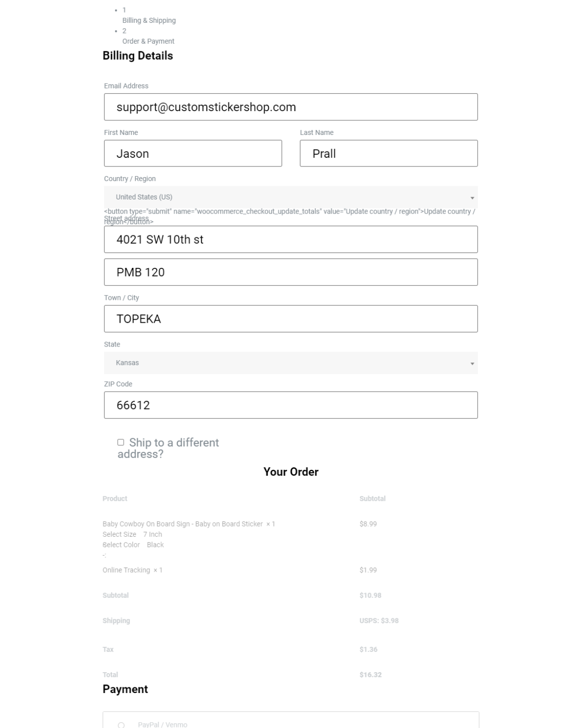This screenshot has width=582, height=728.
Task: Select the PayPal / Venmo radio button
Action: click(x=121, y=725)
